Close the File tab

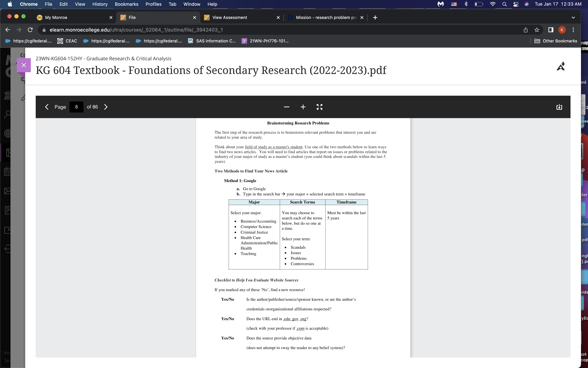click(194, 18)
